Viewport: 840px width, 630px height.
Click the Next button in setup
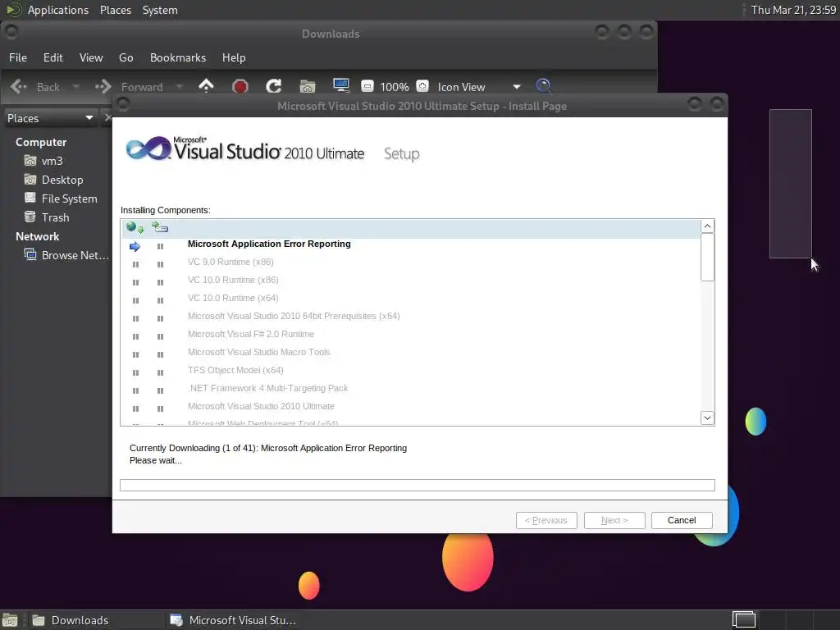tap(614, 520)
